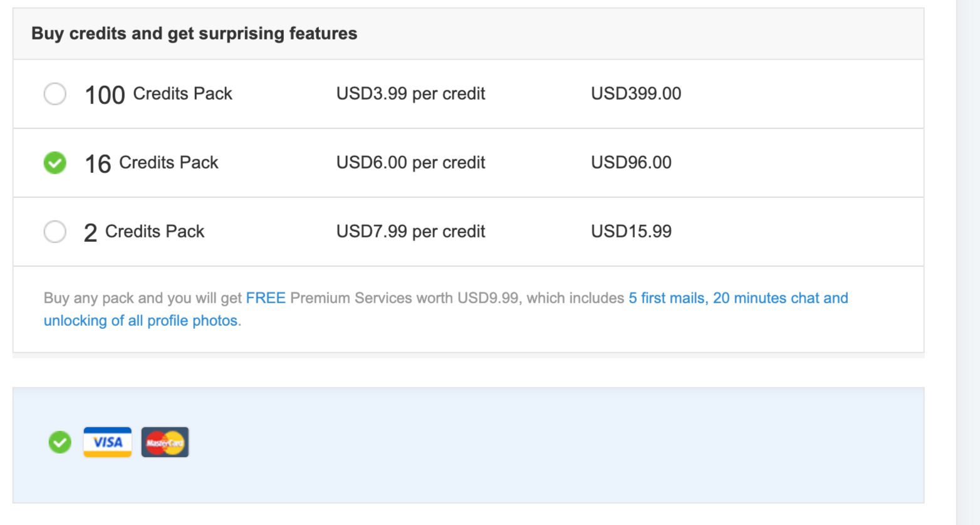Click the MasterCard payment icon

(164, 442)
